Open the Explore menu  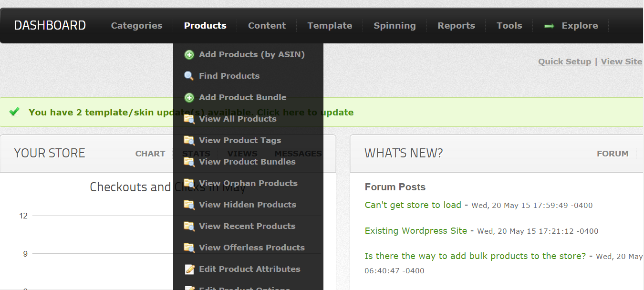[x=580, y=26]
